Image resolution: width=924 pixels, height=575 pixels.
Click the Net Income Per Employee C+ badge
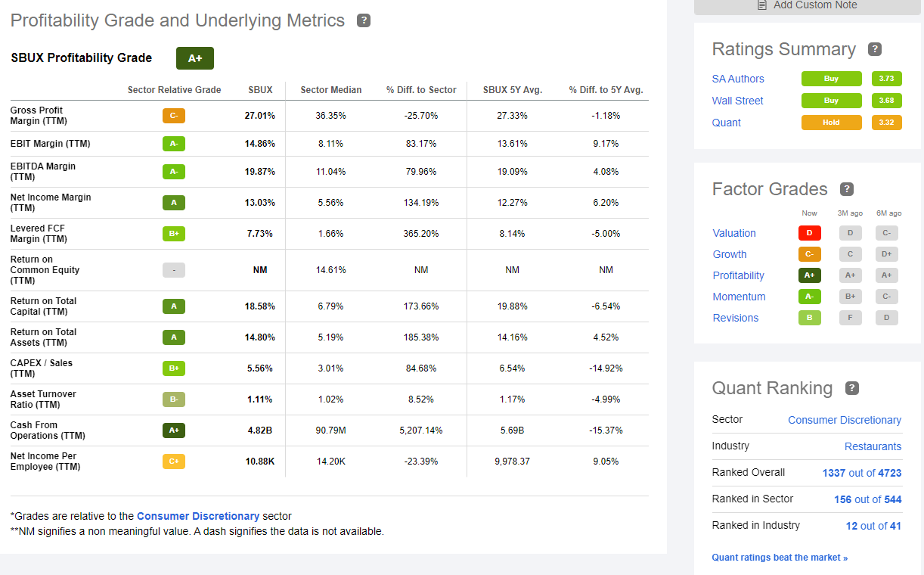[174, 462]
